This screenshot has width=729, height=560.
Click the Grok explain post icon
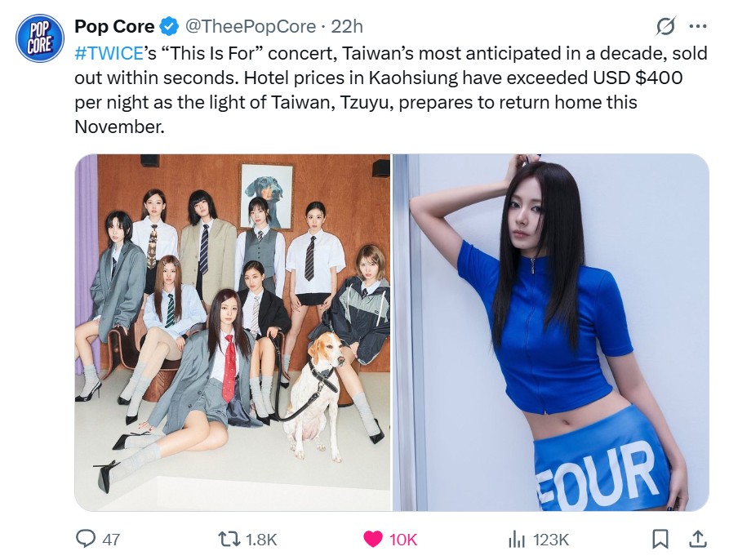(665, 26)
